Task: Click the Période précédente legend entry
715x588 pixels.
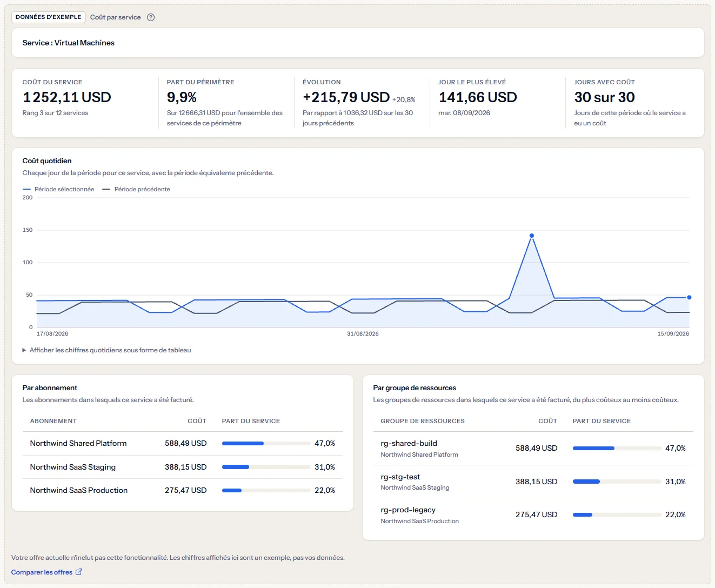Action: tap(136, 189)
